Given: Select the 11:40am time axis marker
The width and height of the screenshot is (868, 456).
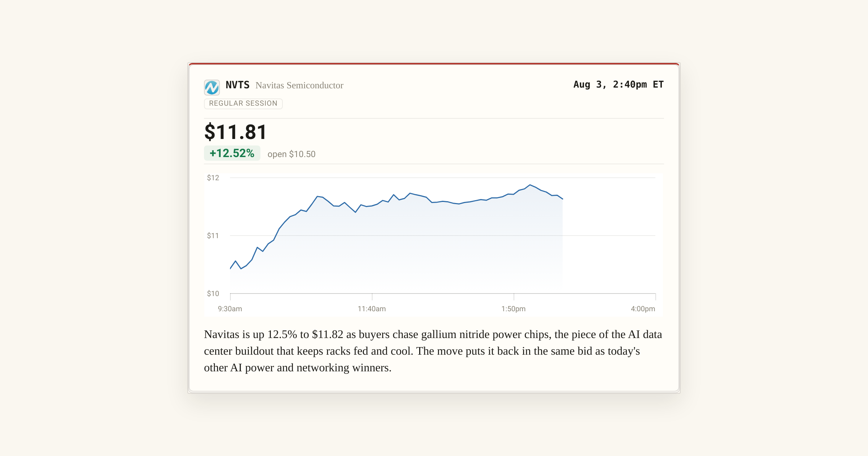Looking at the screenshot, I should point(372,309).
